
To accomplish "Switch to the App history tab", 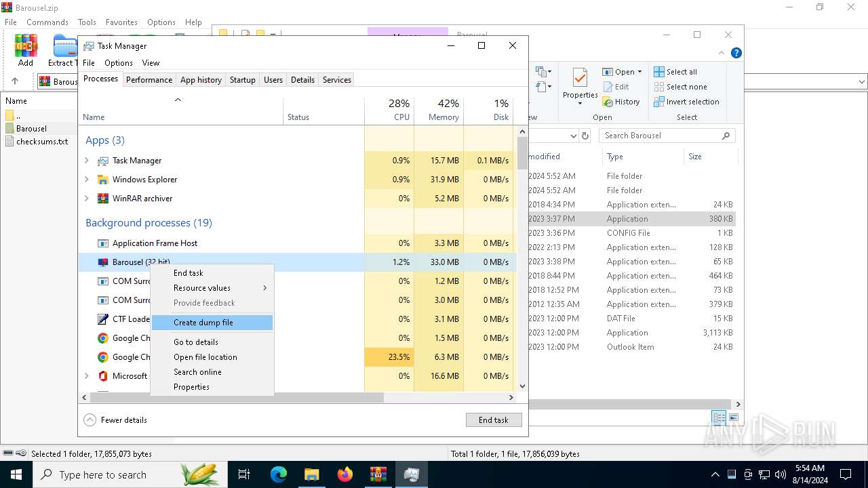I will tap(201, 80).
